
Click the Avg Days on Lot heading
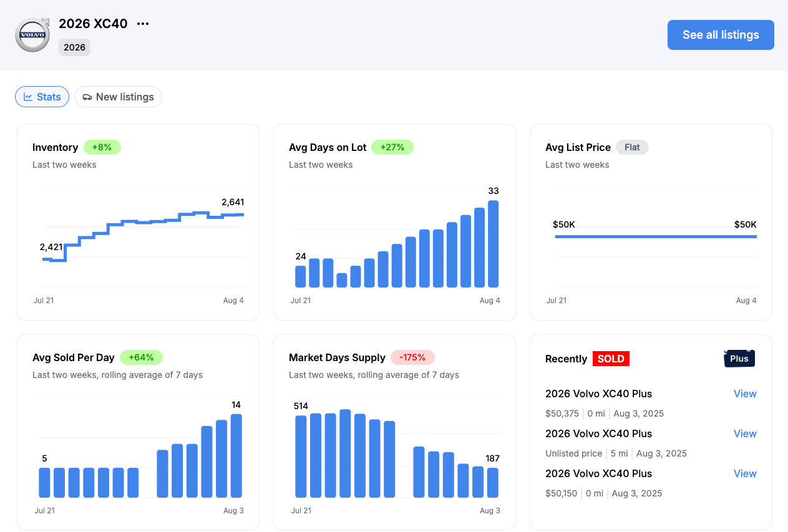(328, 147)
